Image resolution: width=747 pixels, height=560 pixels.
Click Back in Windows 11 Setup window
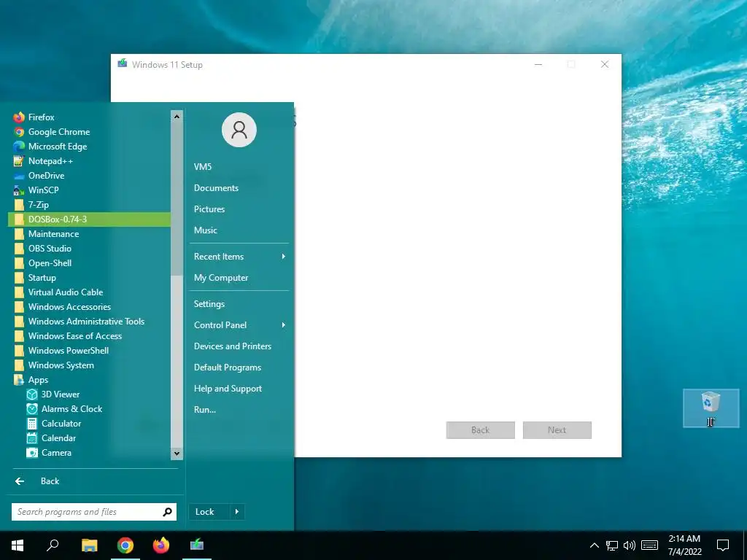point(480,430)
